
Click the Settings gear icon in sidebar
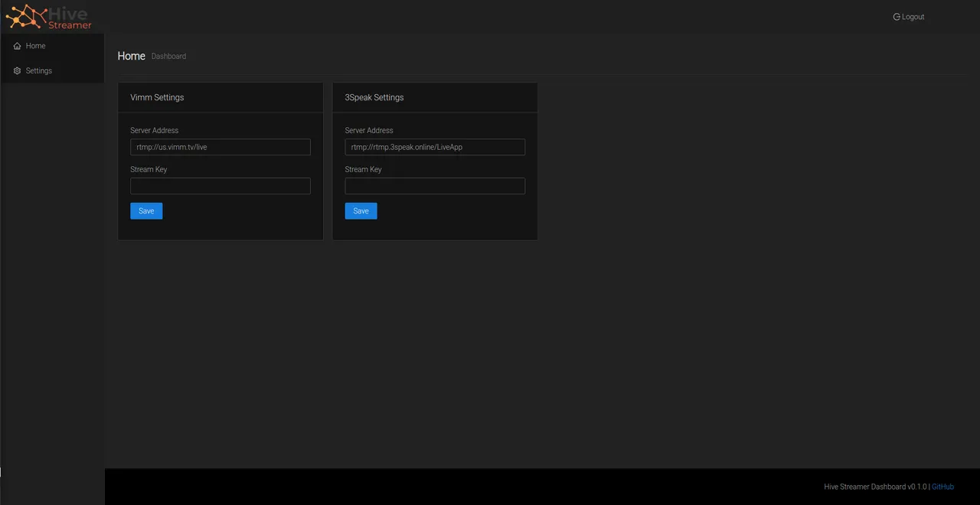click(x=18, y=70)
